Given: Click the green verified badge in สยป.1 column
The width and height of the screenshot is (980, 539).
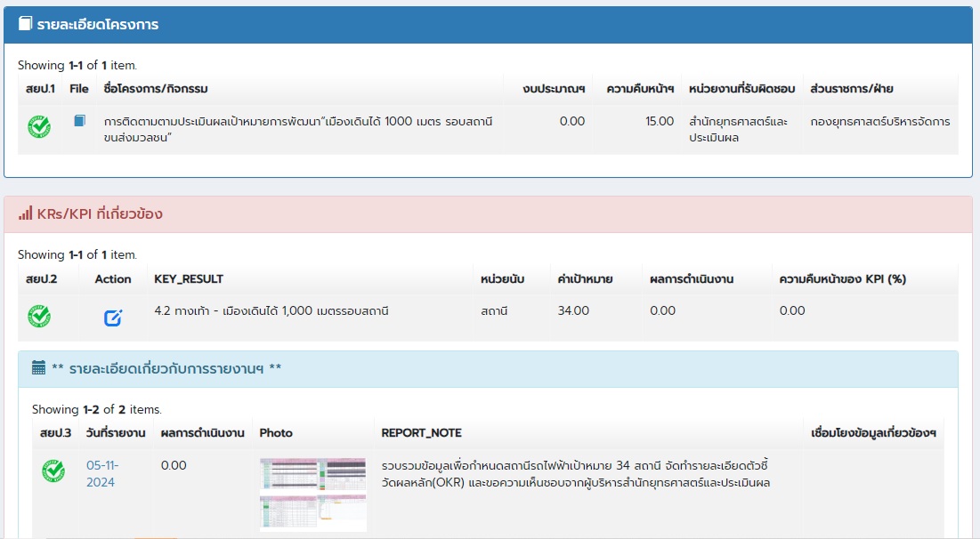Looking at the screenshot, I should (x=39, y=126).
